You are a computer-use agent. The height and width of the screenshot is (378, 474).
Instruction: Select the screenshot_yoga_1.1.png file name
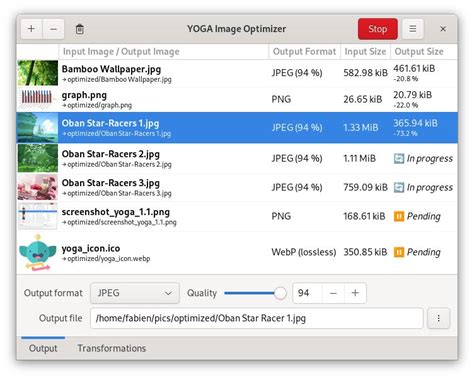click(x=116, y=212)
